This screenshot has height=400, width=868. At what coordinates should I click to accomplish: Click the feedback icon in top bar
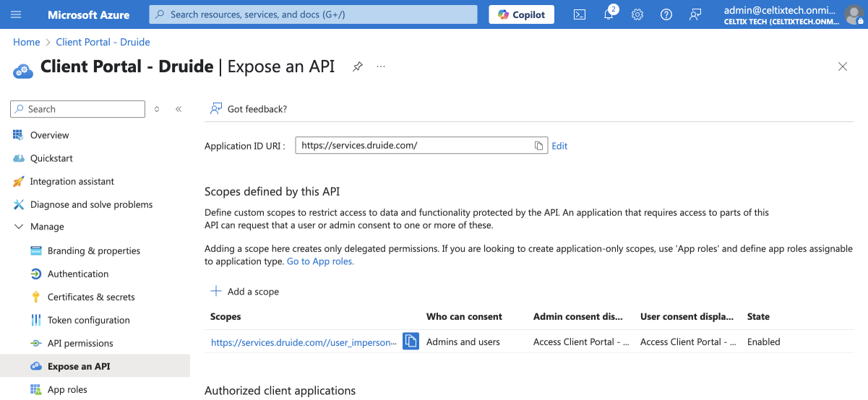tap(695, 14)
